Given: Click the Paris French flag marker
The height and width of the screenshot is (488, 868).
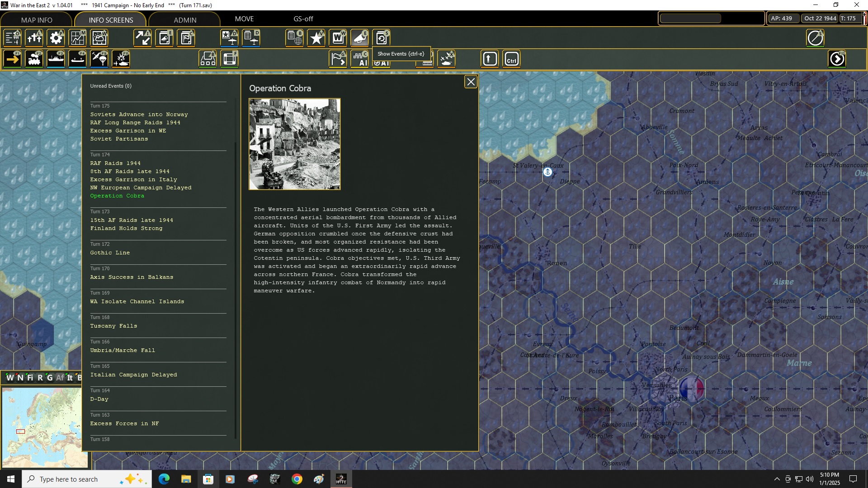Looking at the screenshot, I should click(x=692, y=389).
